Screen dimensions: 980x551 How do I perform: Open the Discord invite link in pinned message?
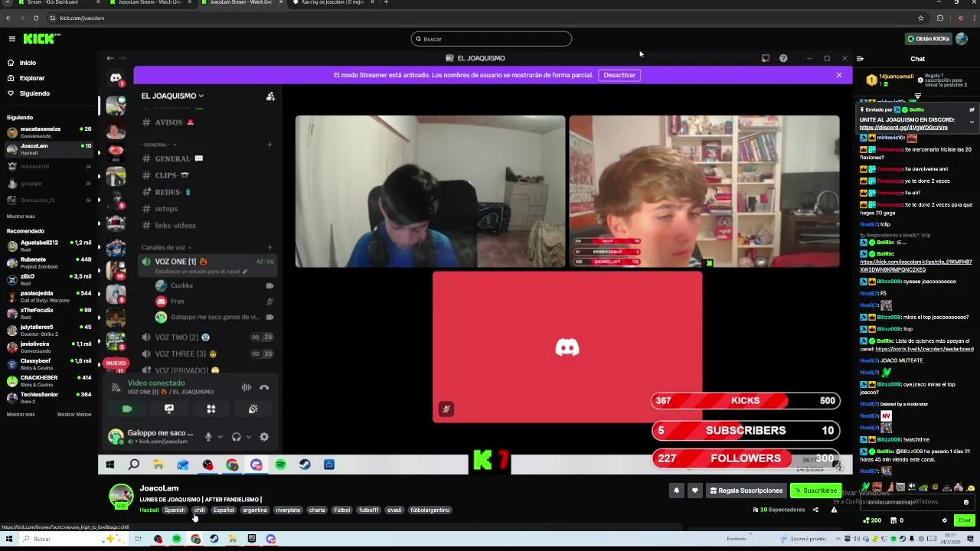tap(903, 127)
